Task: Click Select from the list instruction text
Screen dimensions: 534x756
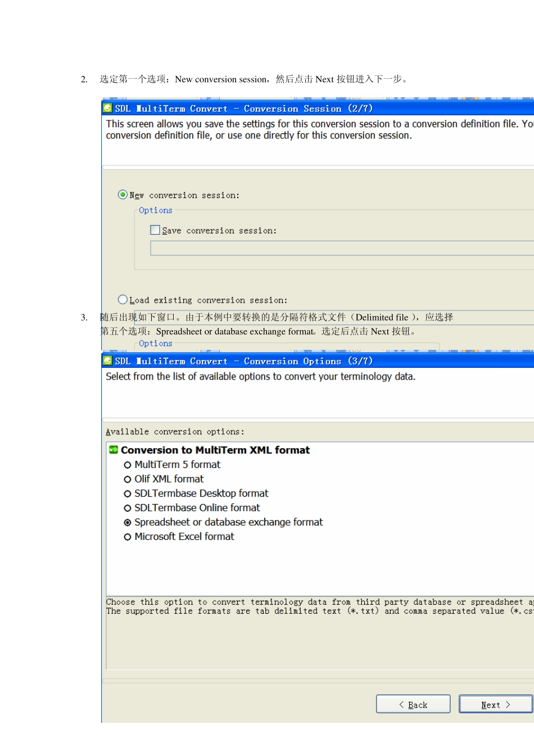Action: click(x=261, y=376)
